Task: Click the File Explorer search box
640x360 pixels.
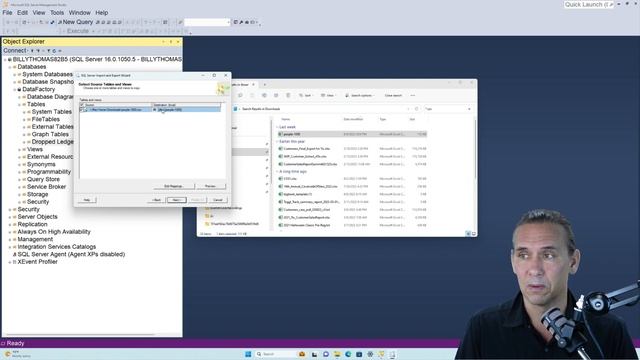Action: (x=448, y=109)
